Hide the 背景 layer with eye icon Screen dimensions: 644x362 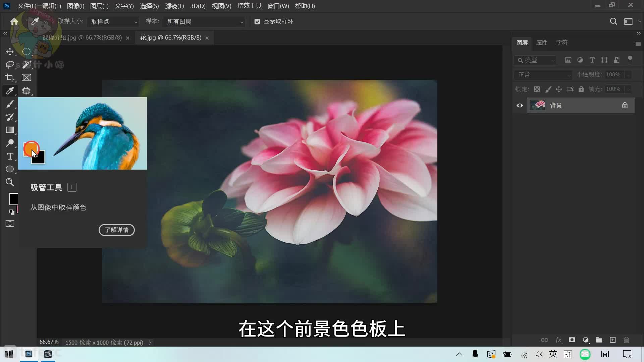520,106
